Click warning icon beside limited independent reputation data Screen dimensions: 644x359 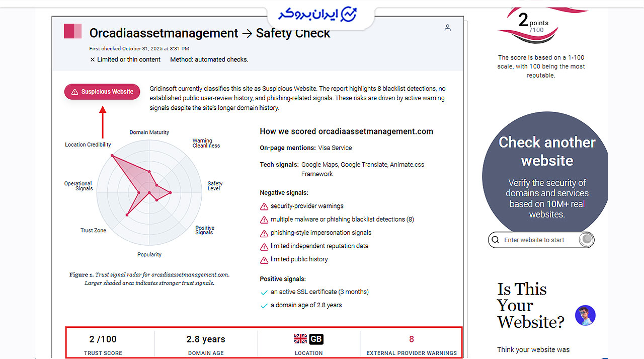tap(264, 247)
